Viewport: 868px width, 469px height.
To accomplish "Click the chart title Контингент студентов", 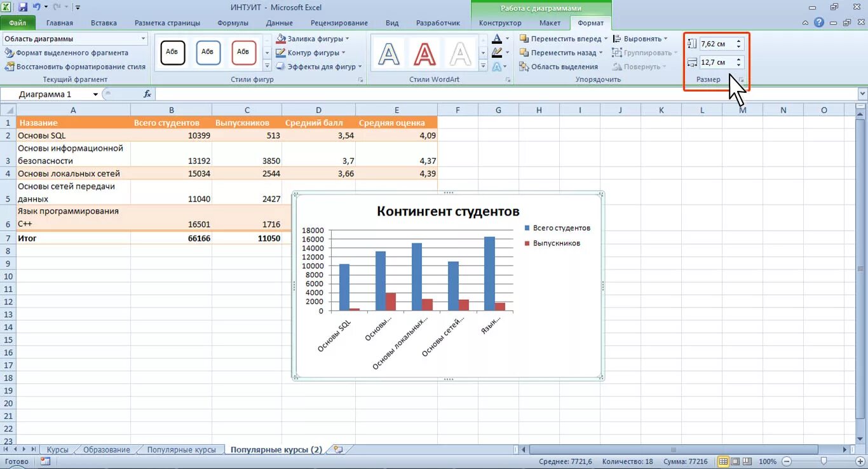I will point(448,211).
